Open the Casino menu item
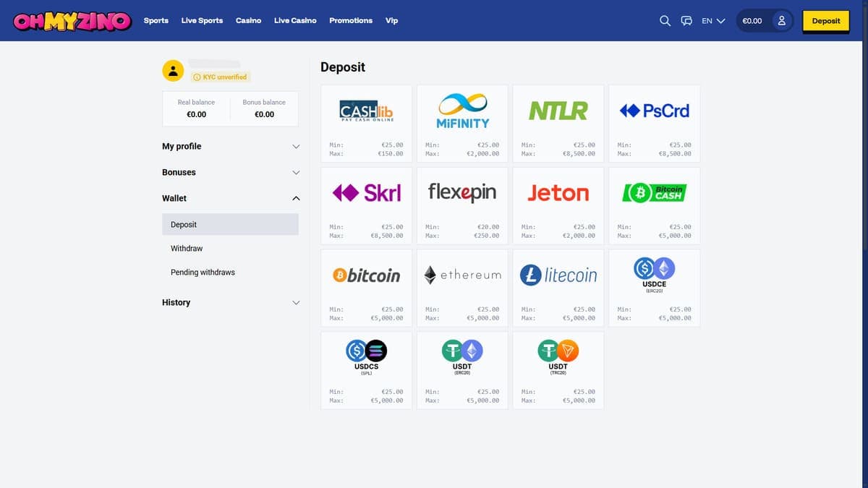This screenshot has height=488, width=868. (248, 20)
